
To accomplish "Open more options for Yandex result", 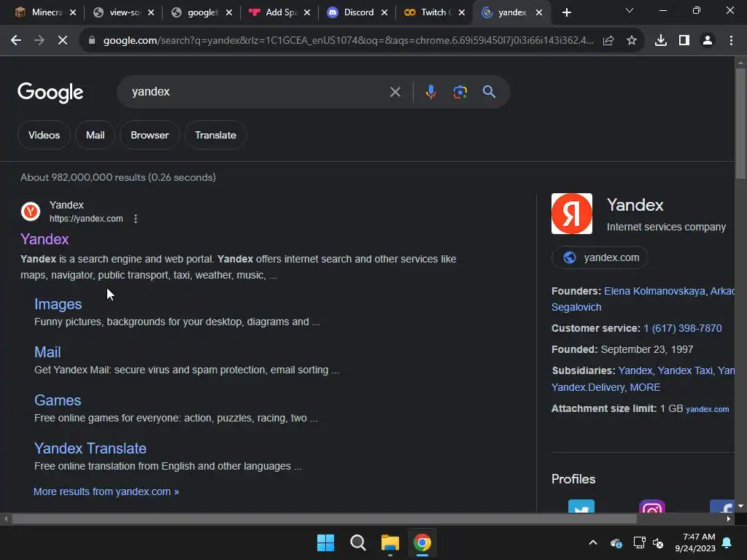I will [136, 219].
